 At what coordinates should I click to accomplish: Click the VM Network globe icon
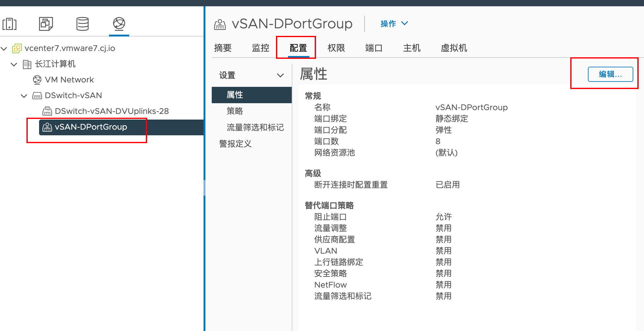(x=37, y=80)
